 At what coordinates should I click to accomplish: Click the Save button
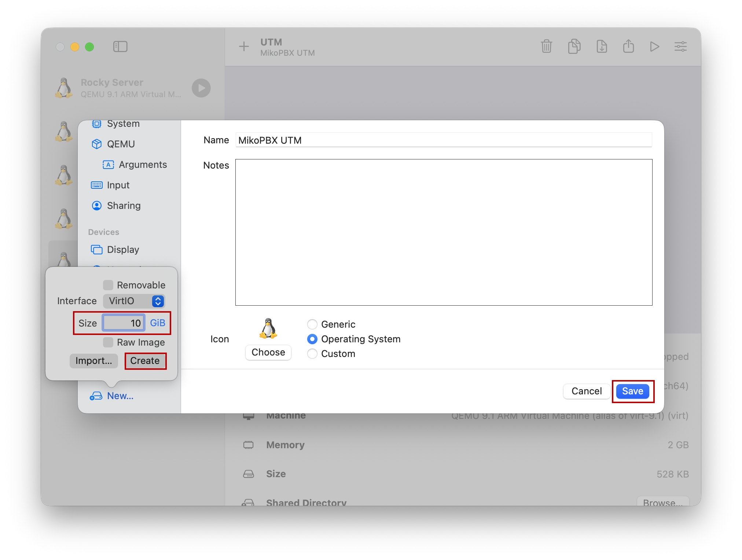(x=632, y=391)
